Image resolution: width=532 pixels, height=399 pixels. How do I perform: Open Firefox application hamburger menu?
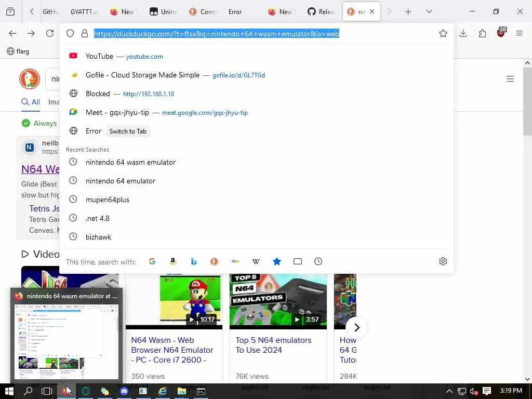(520, 33)
